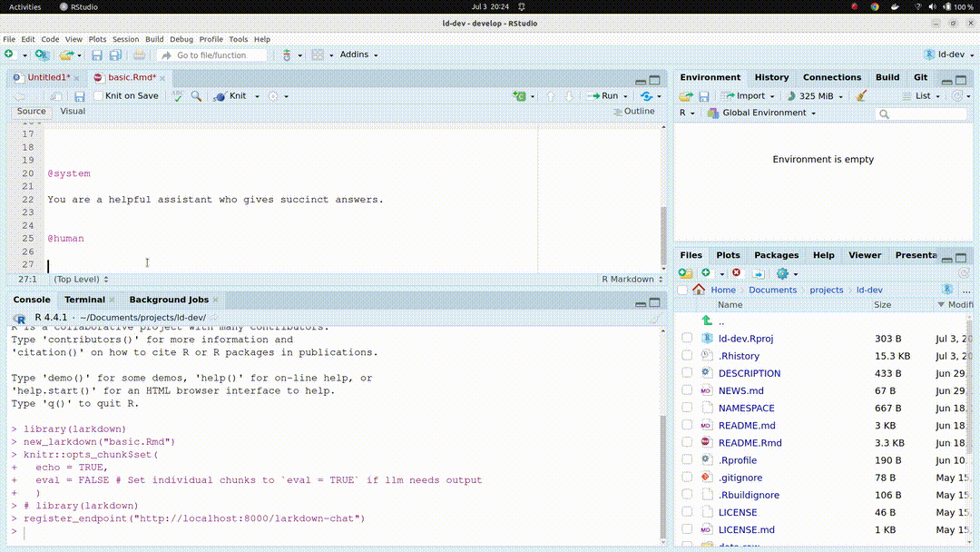Open Import Dataset dropdown
This screenshot has width=980, height=552.
click(x=748, y=96)
